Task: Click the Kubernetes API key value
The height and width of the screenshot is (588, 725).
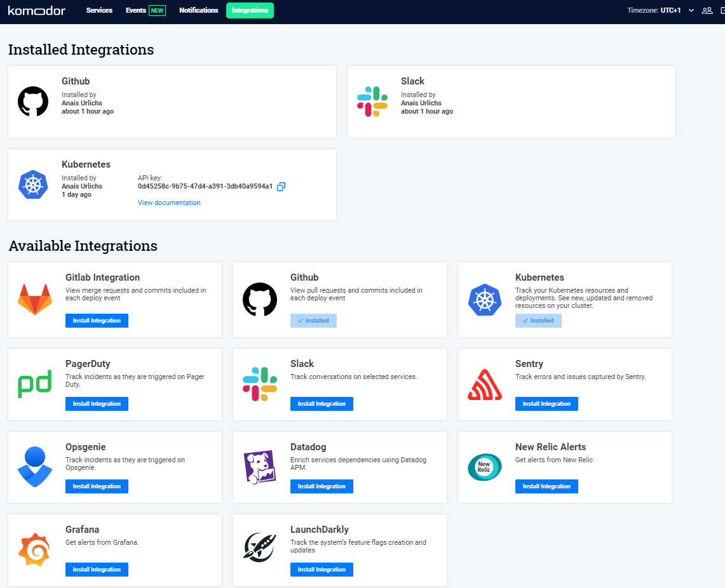Action: (x=205, y=186)
